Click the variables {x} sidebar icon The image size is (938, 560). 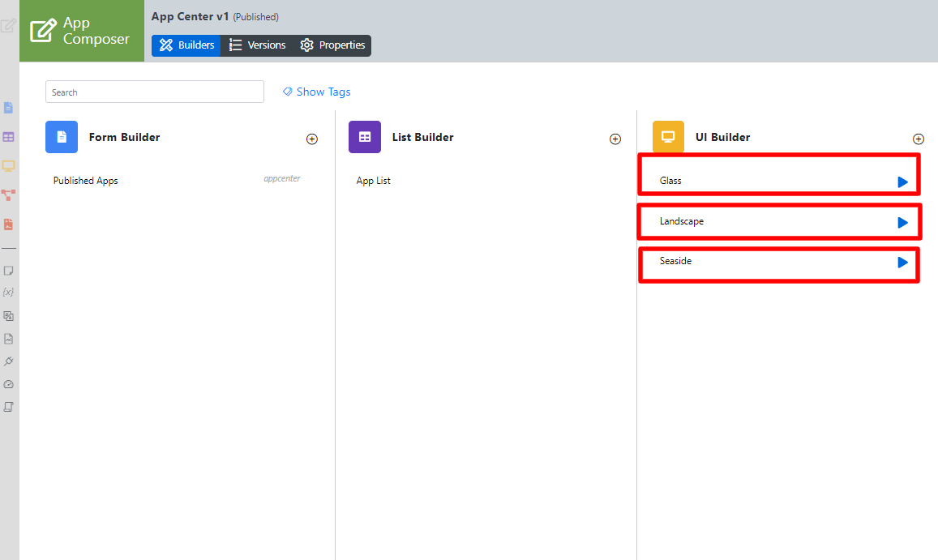point(9,292)
